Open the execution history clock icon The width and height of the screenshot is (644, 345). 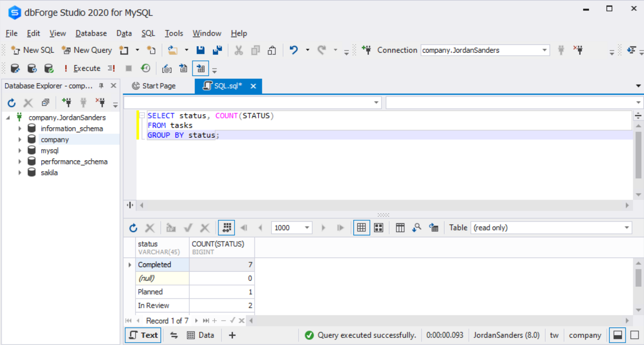coord(145,69)
